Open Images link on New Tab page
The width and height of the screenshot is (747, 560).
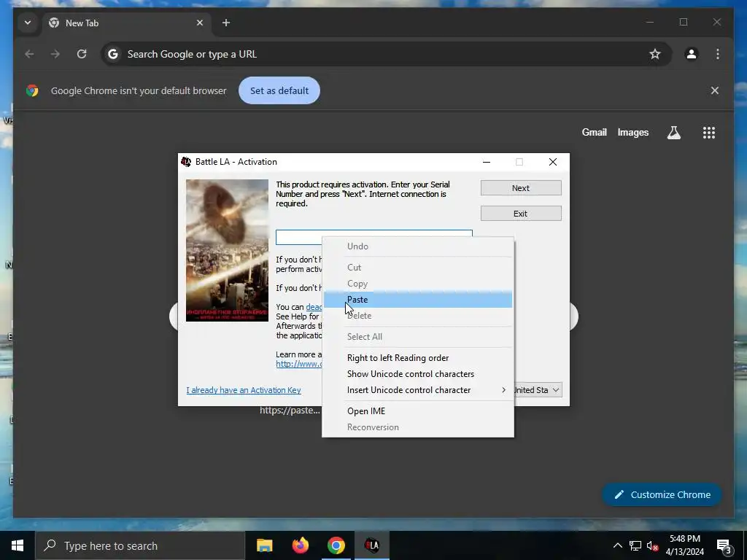tap(633, 133)
